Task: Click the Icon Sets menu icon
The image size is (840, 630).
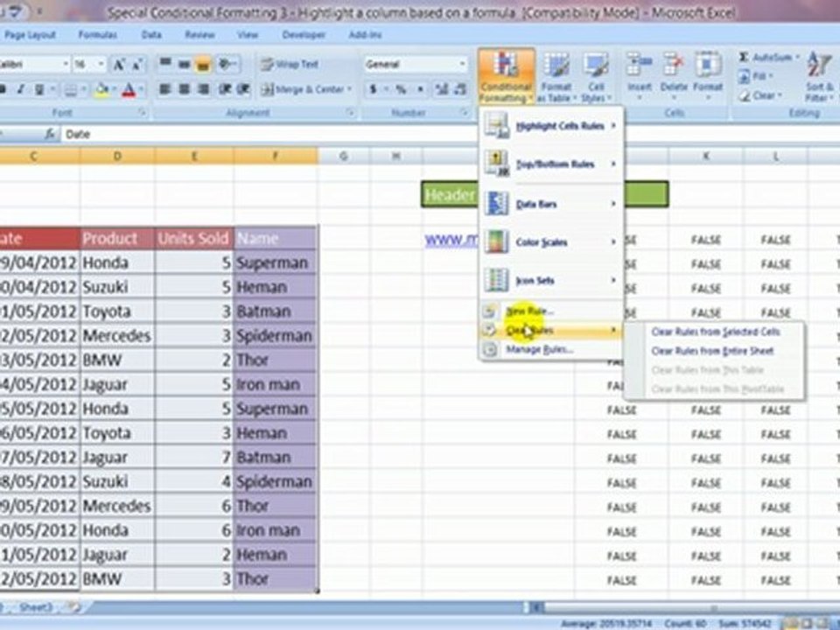Action: [x=497, y=280]
